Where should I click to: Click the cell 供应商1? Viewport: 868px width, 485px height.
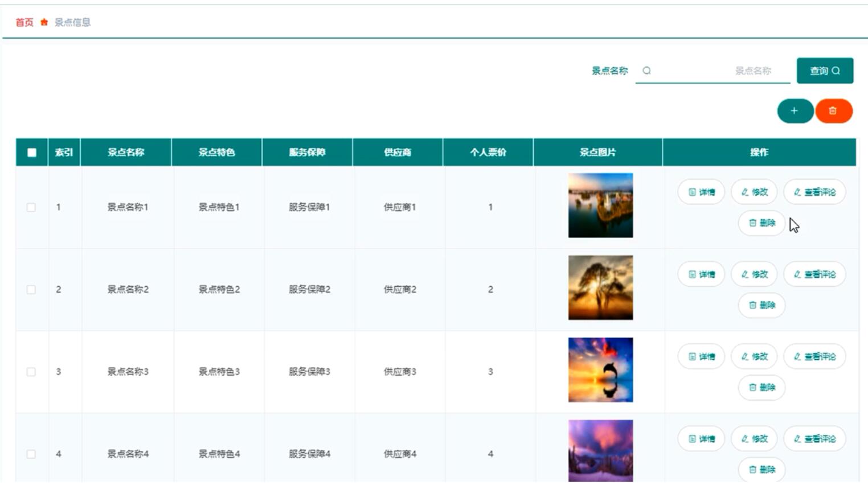tap(400, 207)
